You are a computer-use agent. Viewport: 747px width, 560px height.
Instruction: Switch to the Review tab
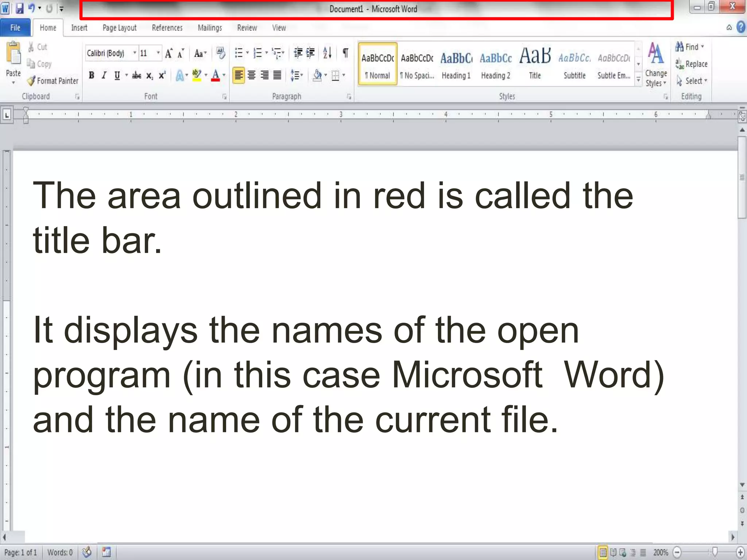pos(247,28)
